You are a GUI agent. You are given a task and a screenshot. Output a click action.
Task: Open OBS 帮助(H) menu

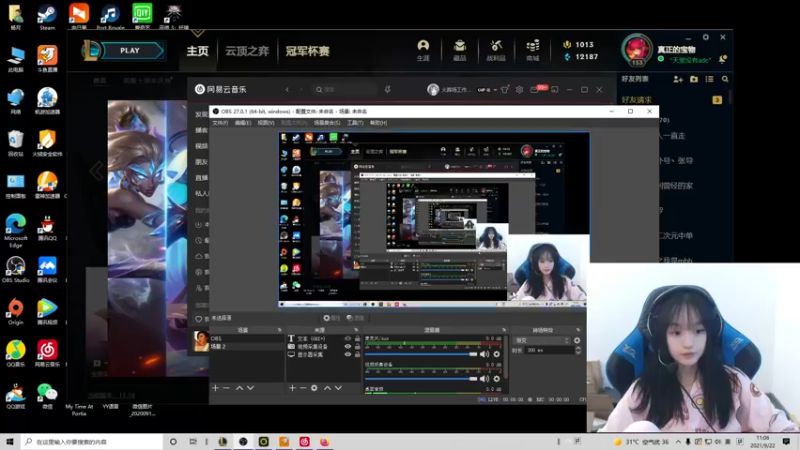[x=379, y=123]
